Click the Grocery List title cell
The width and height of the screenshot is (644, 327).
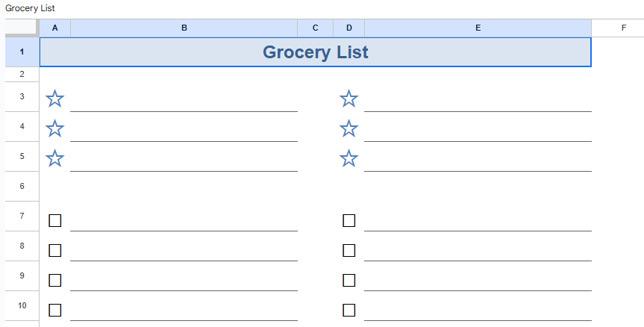pos(315,52)
